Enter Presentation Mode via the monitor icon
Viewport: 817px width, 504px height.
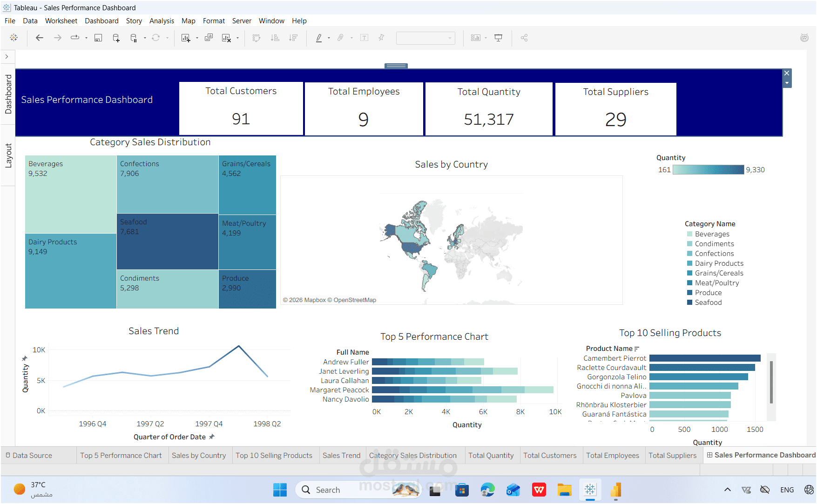(x=499, y=38)
